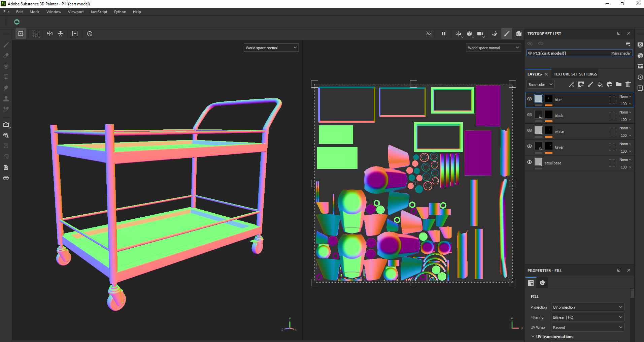Select the Paint brush tool in left toolbar
This screenshot has height=342, width=644.
6,45
